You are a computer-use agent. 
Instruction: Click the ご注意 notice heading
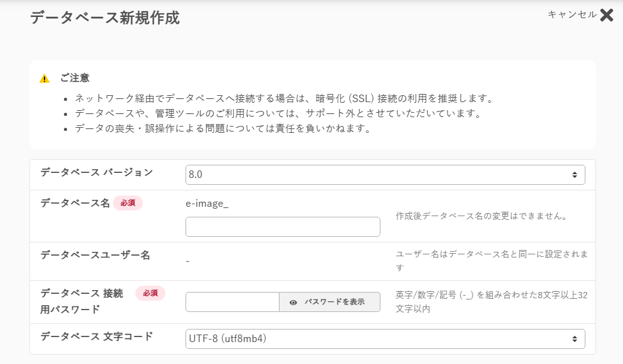75,78
